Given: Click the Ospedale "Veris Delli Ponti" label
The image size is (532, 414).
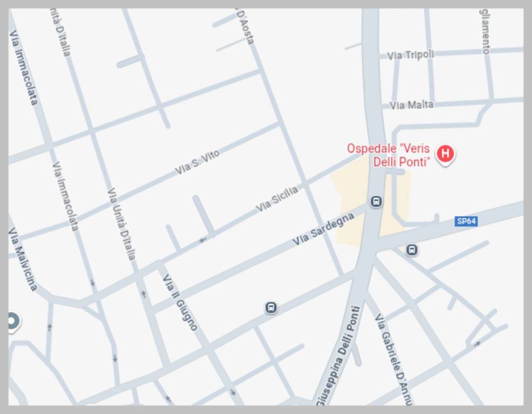Looking at the screenshot, I should click(388, 155).
